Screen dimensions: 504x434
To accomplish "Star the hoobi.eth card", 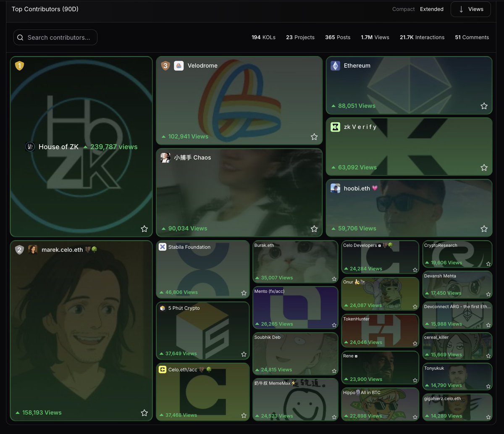I will [x=484, y=229].
